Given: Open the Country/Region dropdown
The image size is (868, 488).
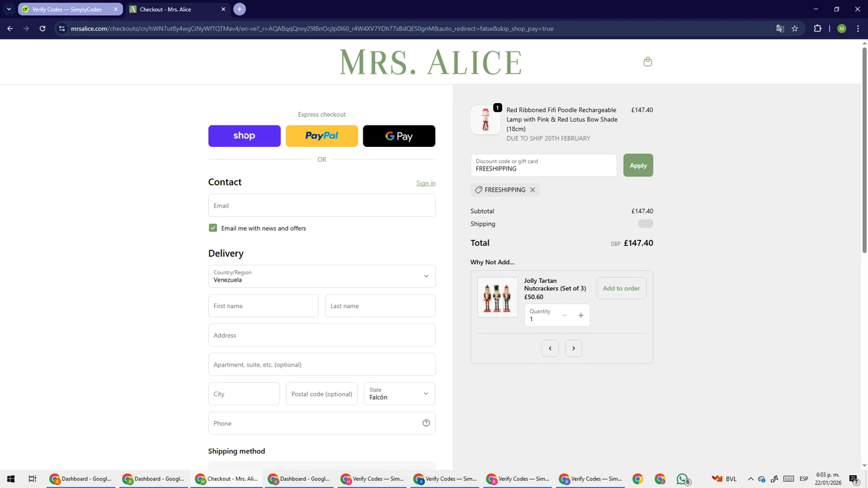Looking at the screenshot, I should tap(322, 276).
